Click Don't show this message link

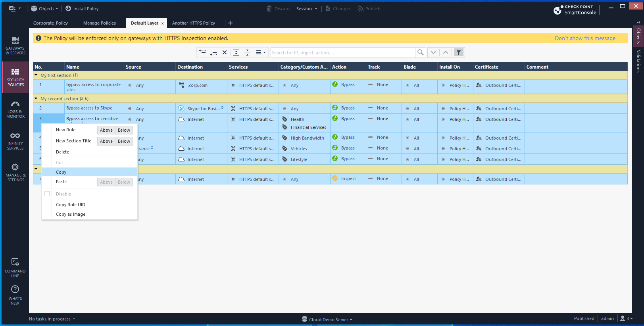coord(585,38)
